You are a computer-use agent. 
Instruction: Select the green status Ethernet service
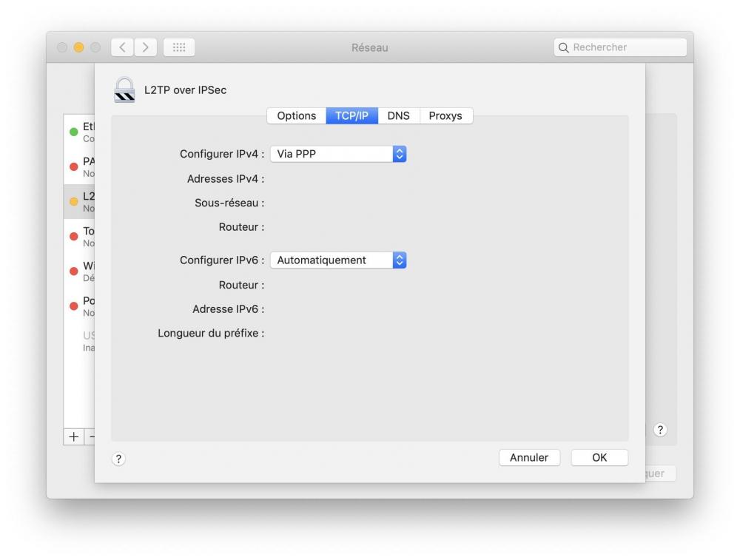pos(79,132)
